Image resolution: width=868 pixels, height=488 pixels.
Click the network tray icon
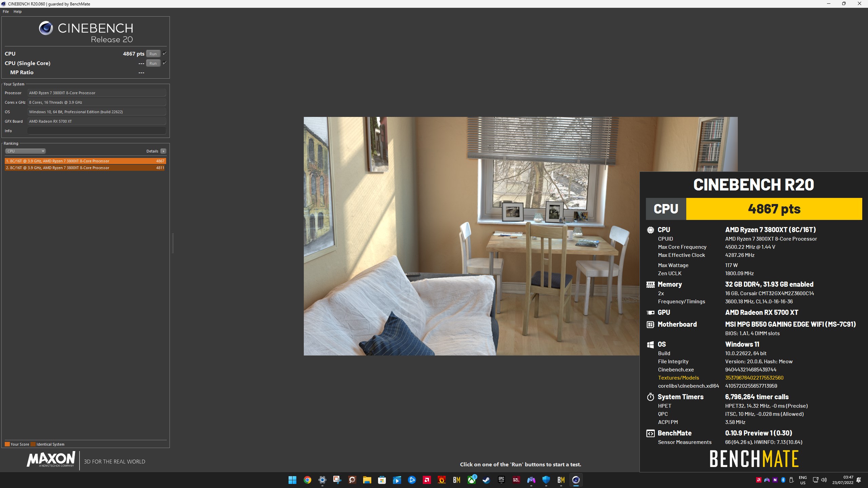pyautogui.click(x=815, y=480)
